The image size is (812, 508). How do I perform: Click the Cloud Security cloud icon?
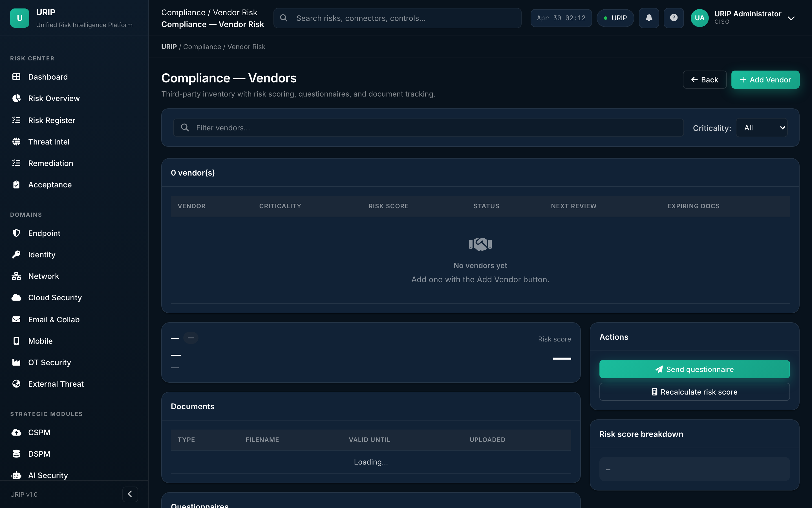pyautogui.click(x=16, y=298)
